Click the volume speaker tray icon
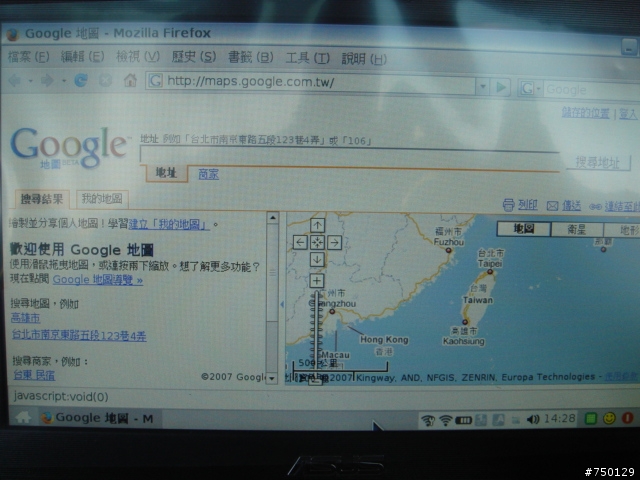Image resolution: width=640 pixels, height=480 pixels. tap(533, 419)
